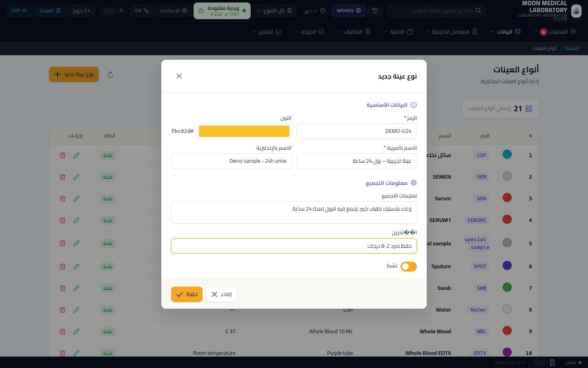Screen dimensions: 588x368
Task: Go to الرئيسية breadcrumb link
Action: click(x=572, y=48)
